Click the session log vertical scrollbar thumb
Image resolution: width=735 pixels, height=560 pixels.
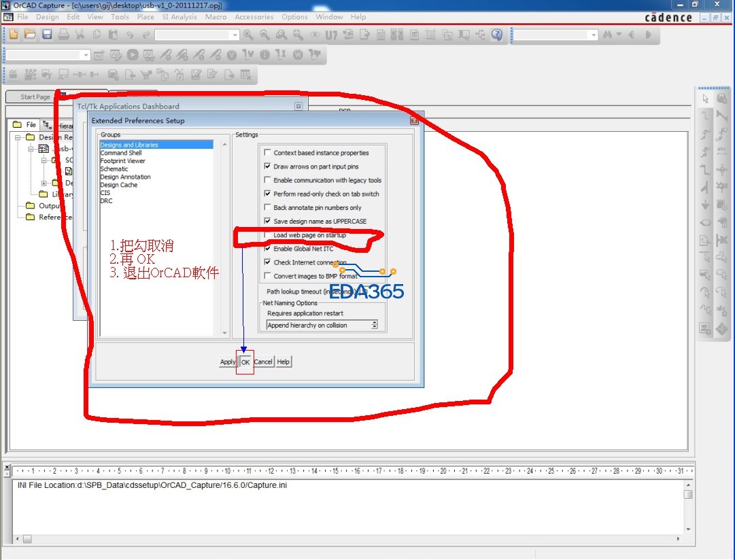(687, 495)
